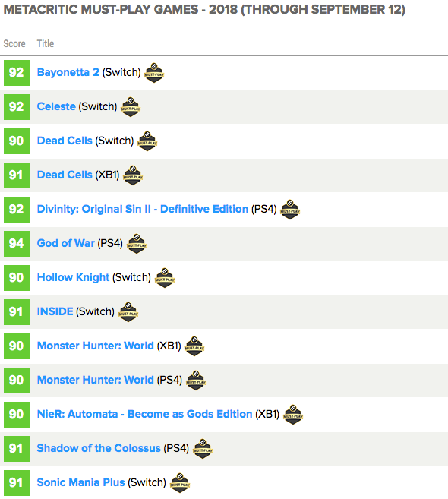448x499 pixels.
Task: Click Must-Play badge for Monster Hunter: World (XB1)
Action: point(194,346)
